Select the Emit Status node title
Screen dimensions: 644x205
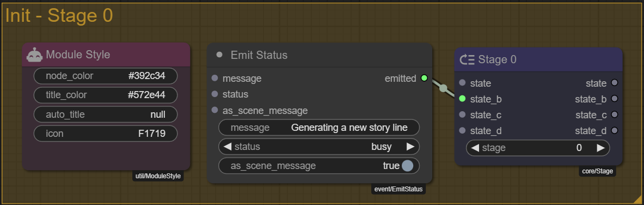[x=259, y=55]
